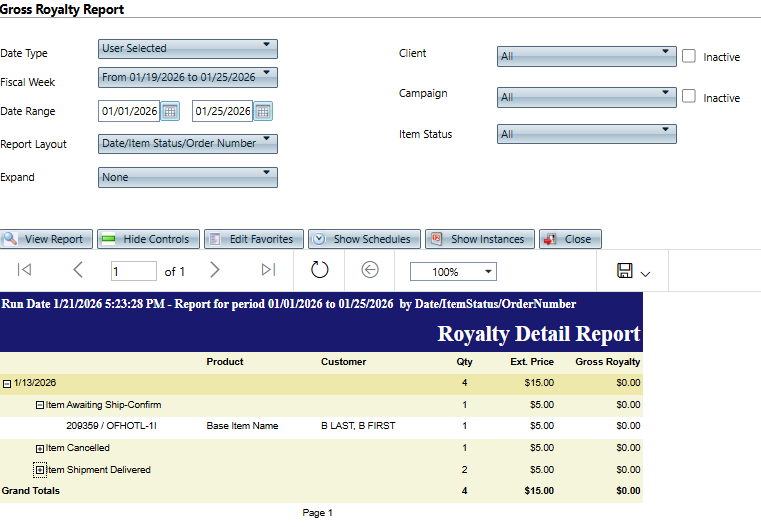Refresh the report viewer
This screenshot has width=761, height=527.
319,270
